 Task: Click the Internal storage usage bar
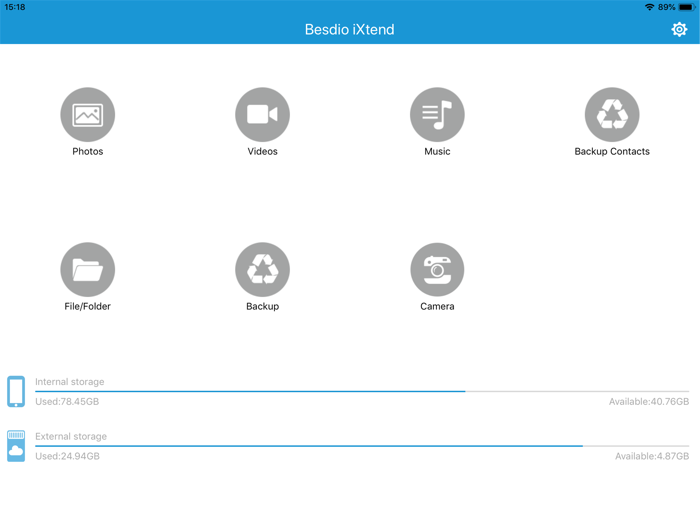[361, 391]
